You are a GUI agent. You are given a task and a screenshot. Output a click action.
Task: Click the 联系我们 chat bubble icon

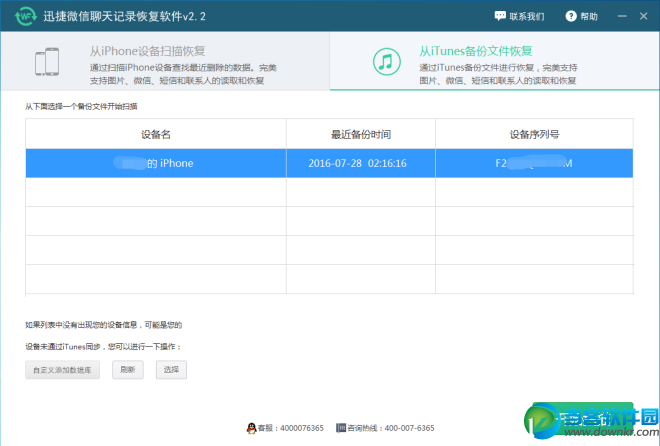click(500, 16)
